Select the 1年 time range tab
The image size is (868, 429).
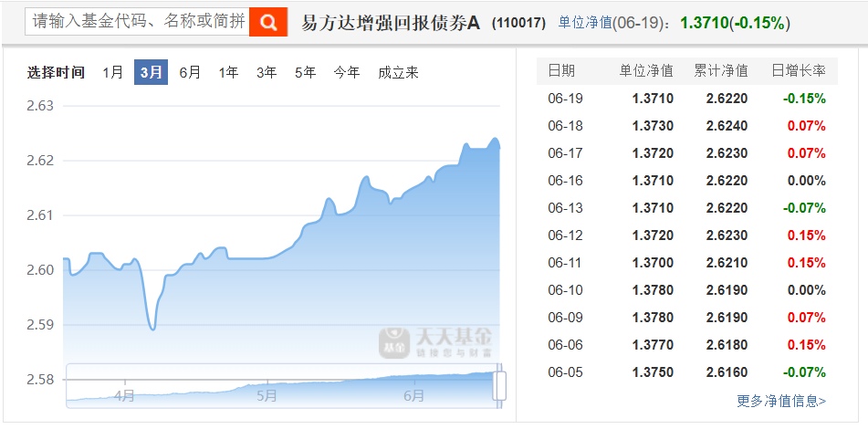(228, 72)
